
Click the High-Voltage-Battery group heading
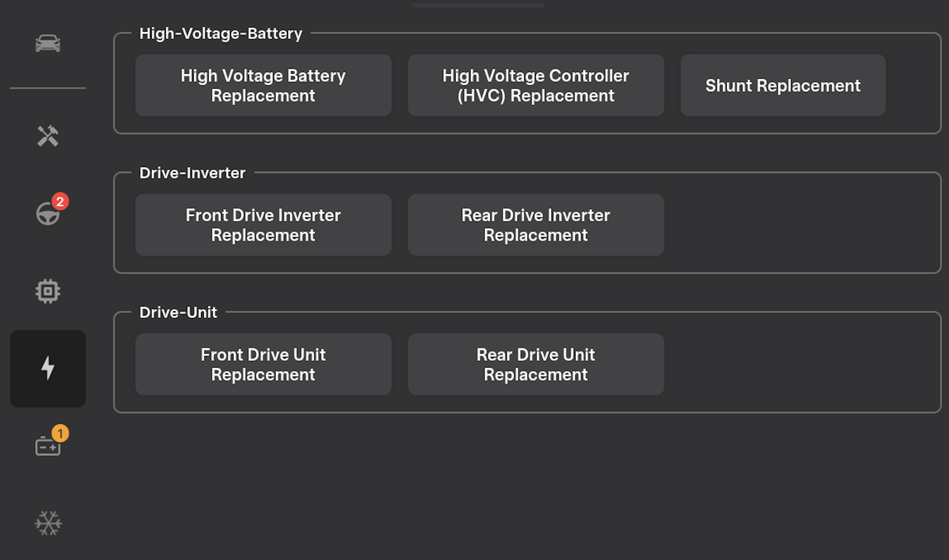tap(221, 33)
